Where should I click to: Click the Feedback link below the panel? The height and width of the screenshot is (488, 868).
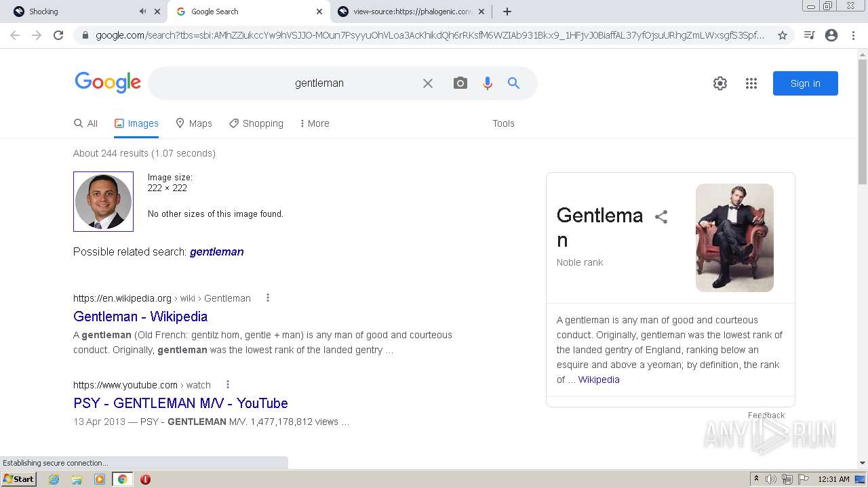pos(766,415)
